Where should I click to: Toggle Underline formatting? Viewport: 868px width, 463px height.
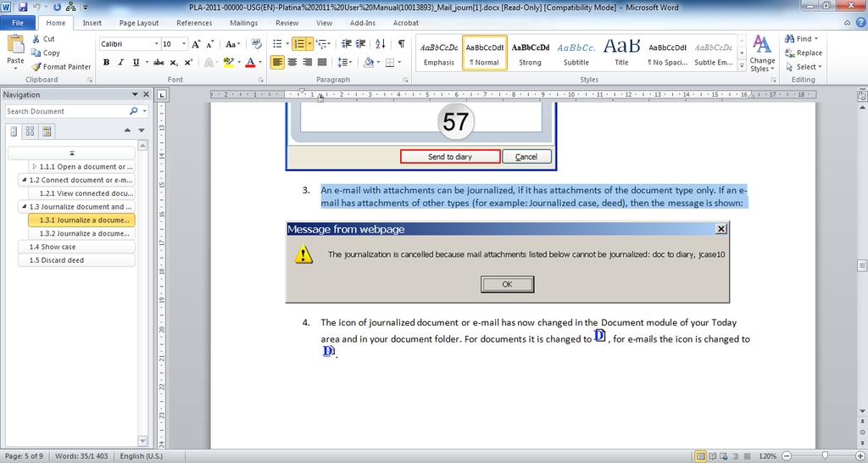click(136, 63)
